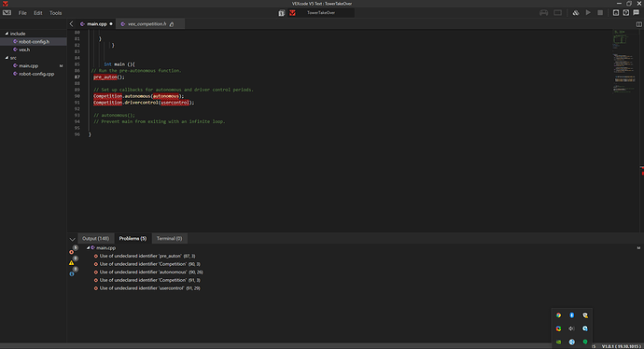The width and height of the screenshot is (644, 349).
Task: Click the Stop program button in the toolbar
Action: click(600, 13)
